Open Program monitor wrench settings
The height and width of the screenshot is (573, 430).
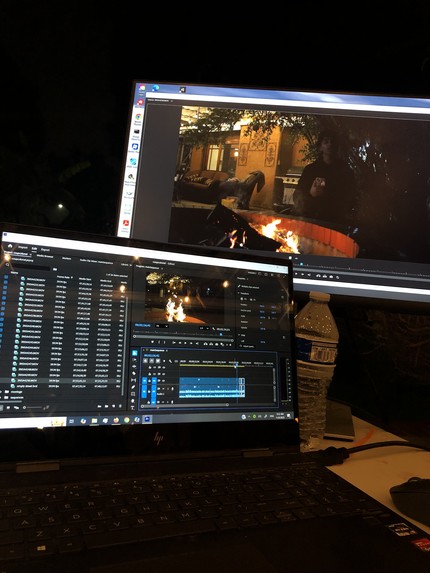pyautogui.click(x=213, y=329)
